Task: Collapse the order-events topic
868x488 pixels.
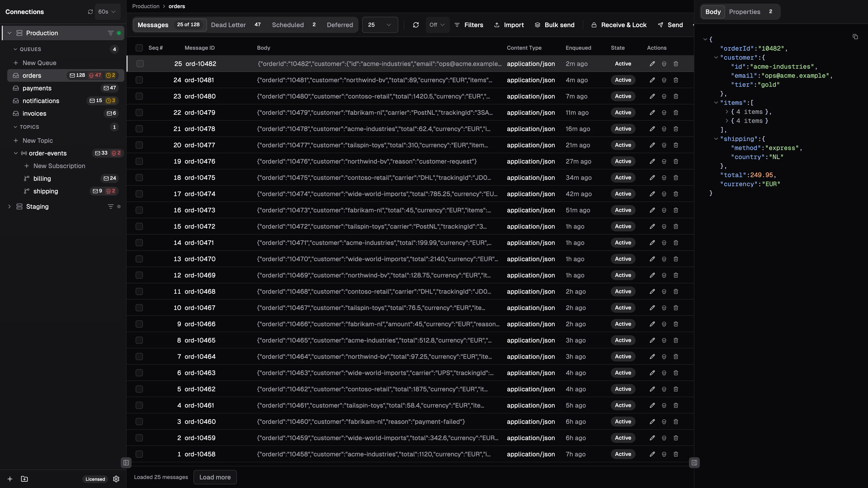Action: pos(16,153)
